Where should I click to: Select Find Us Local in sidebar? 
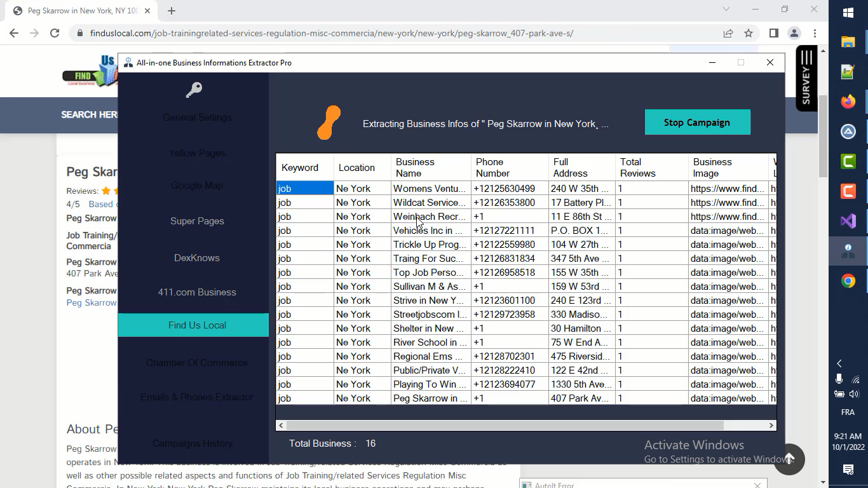point(194,325)
